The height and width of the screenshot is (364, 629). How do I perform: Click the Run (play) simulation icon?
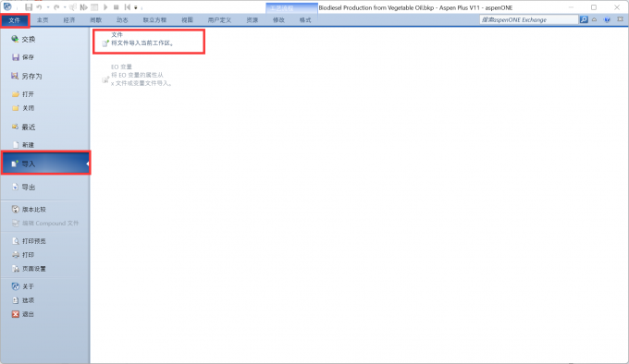105,7
